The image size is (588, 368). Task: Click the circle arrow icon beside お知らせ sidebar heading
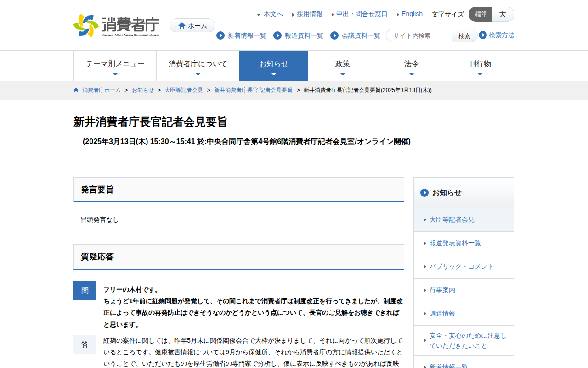tap(424, 193)
